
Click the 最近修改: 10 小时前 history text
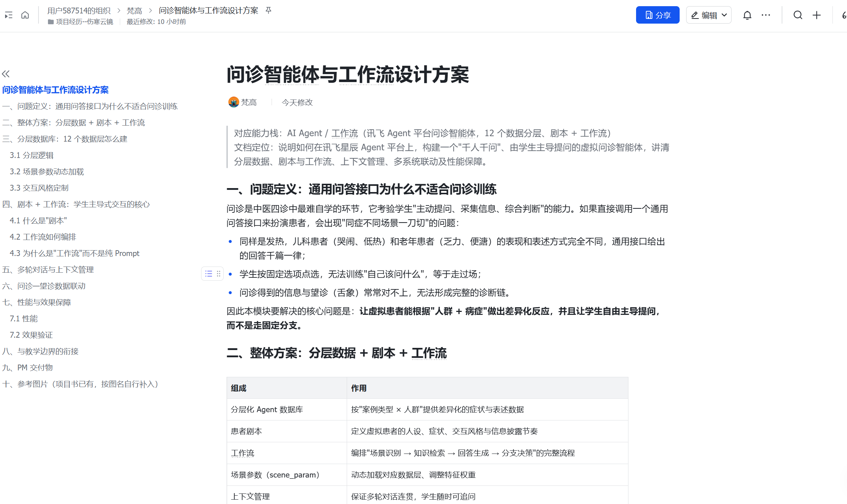(156, 22)
